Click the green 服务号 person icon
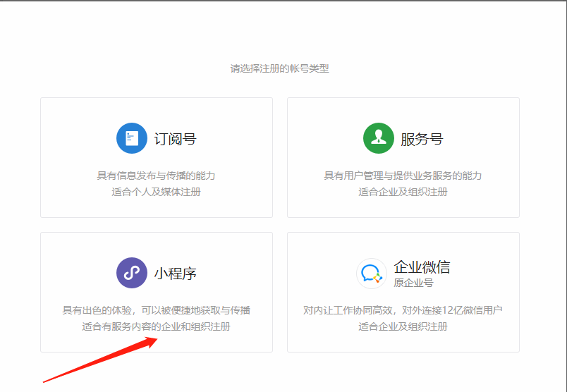 pyautogui.click(x=378, y=138)
